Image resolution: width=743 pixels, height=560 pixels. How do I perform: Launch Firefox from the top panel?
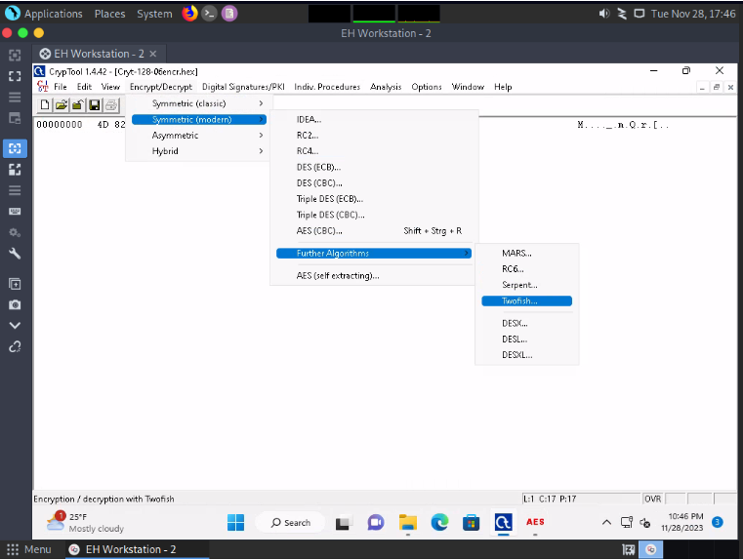tap(189, 14)
